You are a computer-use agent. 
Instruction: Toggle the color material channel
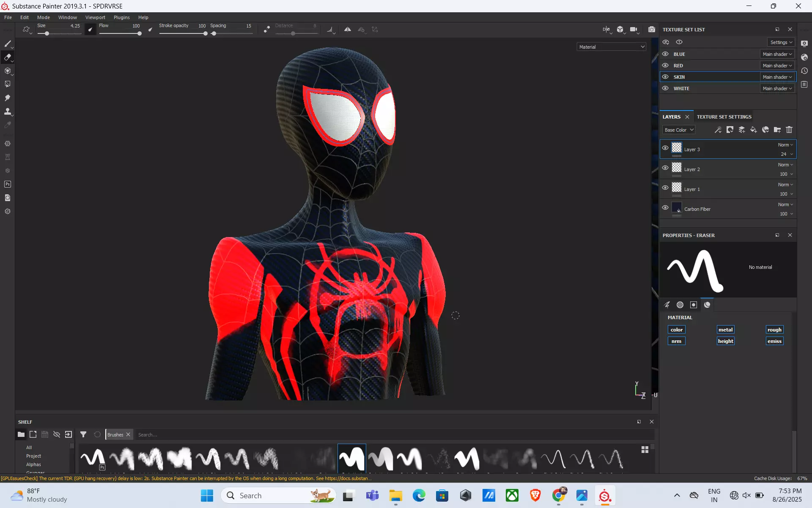point(677,330)
